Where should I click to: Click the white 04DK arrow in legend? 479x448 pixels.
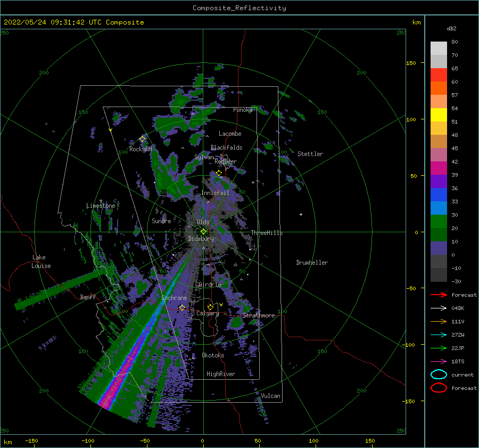439,308
